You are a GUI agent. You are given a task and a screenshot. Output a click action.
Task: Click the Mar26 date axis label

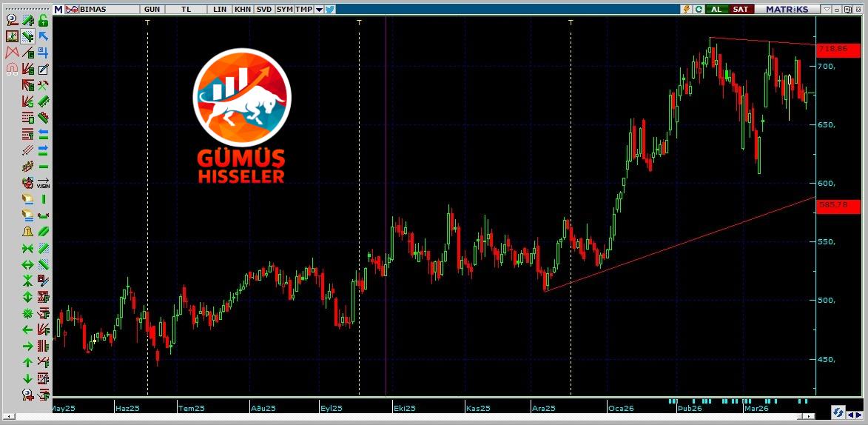[x=756, y=409]
